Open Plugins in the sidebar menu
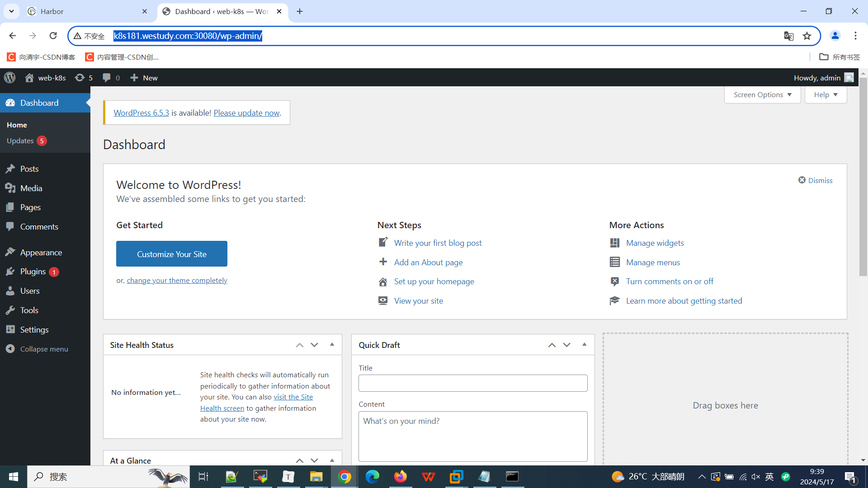The width and height of the screenshot is (868, 488). (x=33, y=272)
